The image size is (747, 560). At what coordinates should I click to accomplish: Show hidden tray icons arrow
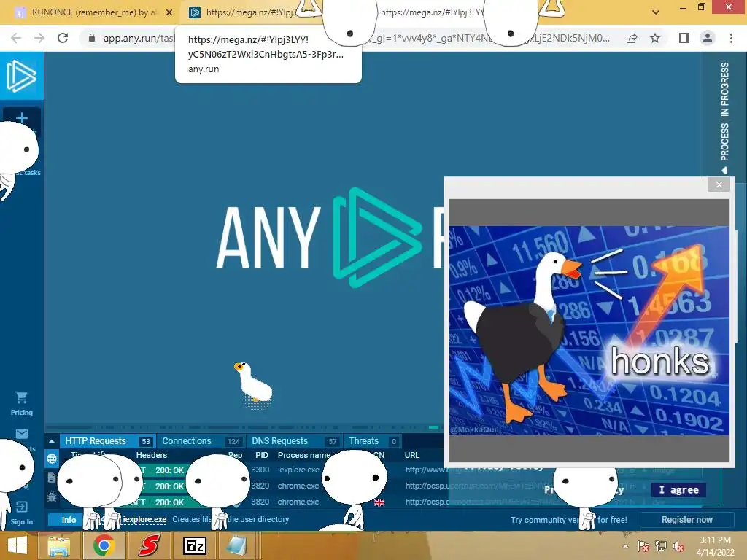coord(625,546)
